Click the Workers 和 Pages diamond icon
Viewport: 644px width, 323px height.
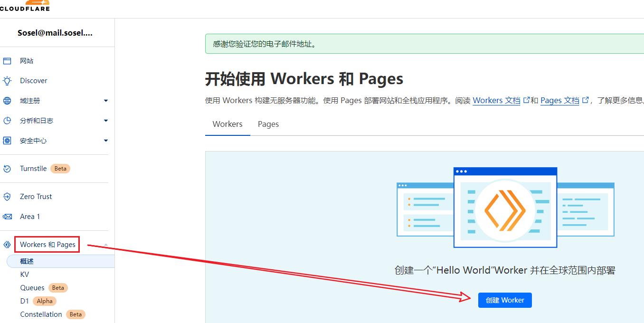point(7,245)
